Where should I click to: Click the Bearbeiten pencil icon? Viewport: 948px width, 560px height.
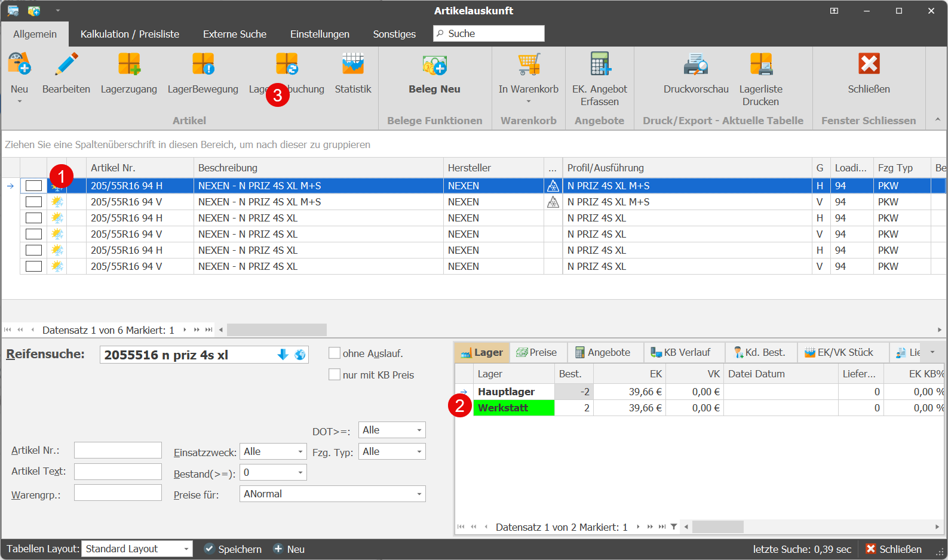click(66, 64)
